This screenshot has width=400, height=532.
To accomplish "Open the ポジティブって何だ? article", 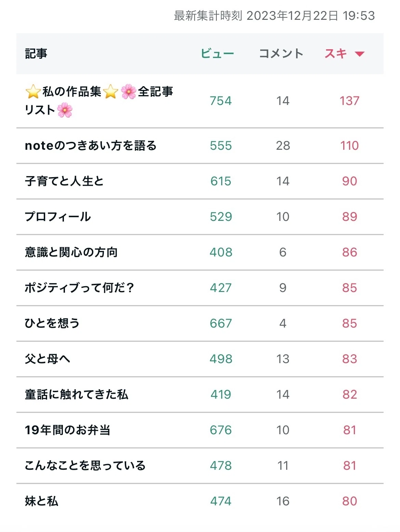I will pos(79,288).
